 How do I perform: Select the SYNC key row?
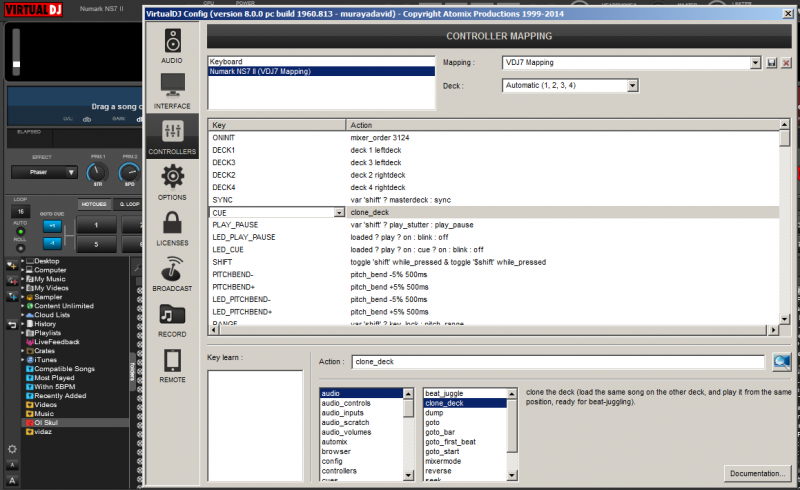[x=493, y=200]
